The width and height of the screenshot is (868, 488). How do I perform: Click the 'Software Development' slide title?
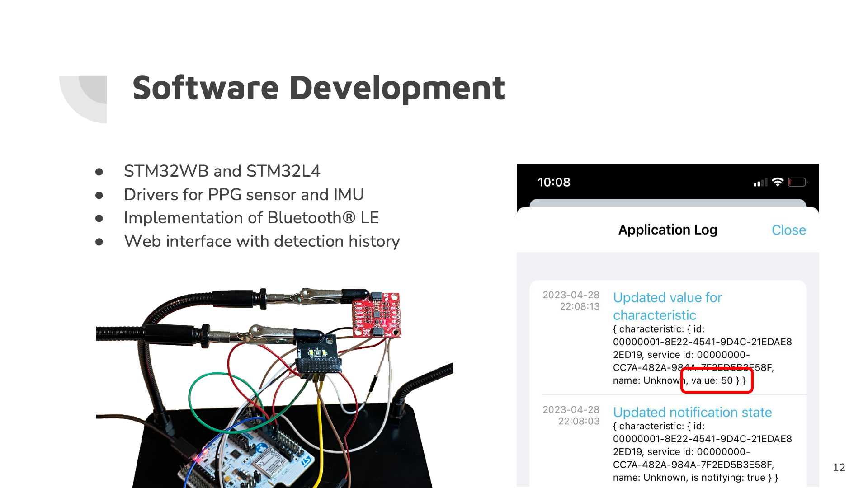pos(318,88)
